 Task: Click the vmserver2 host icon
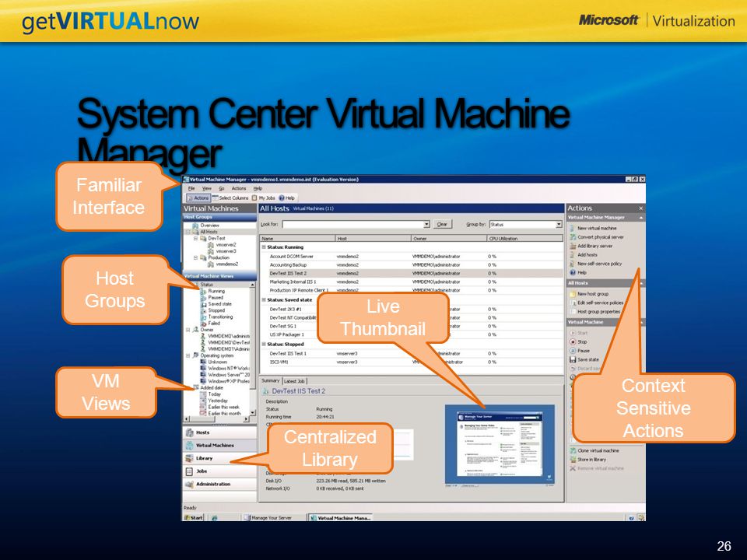click(x=211, y=245)
